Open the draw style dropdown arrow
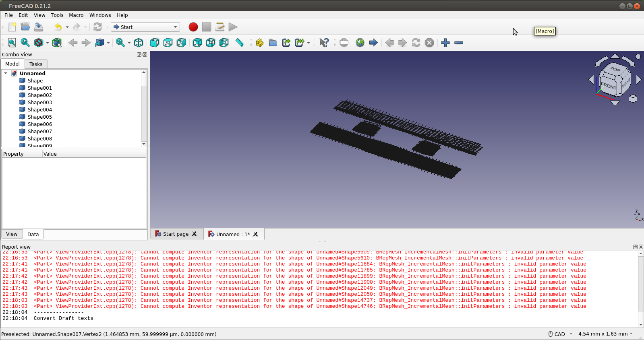 click(x=48, y=43)
